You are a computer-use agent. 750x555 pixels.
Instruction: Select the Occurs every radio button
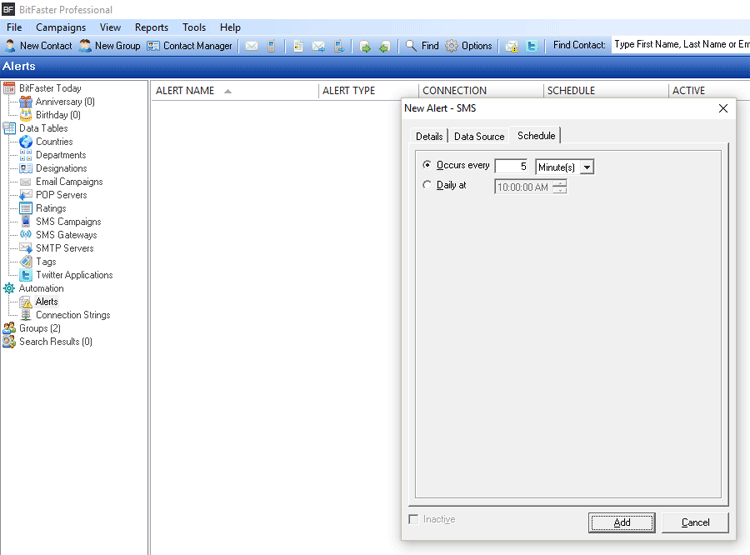(427, 165)
